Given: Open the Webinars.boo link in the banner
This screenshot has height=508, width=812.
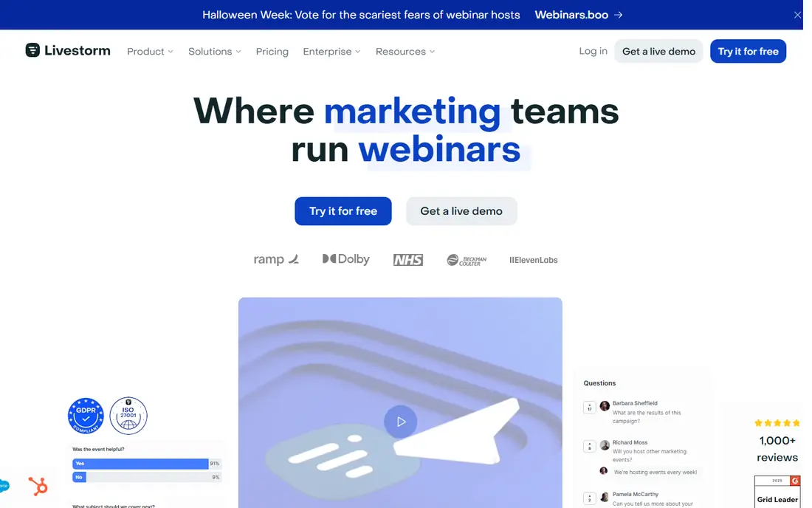Looking at the screenshot, I should [579, 15].
